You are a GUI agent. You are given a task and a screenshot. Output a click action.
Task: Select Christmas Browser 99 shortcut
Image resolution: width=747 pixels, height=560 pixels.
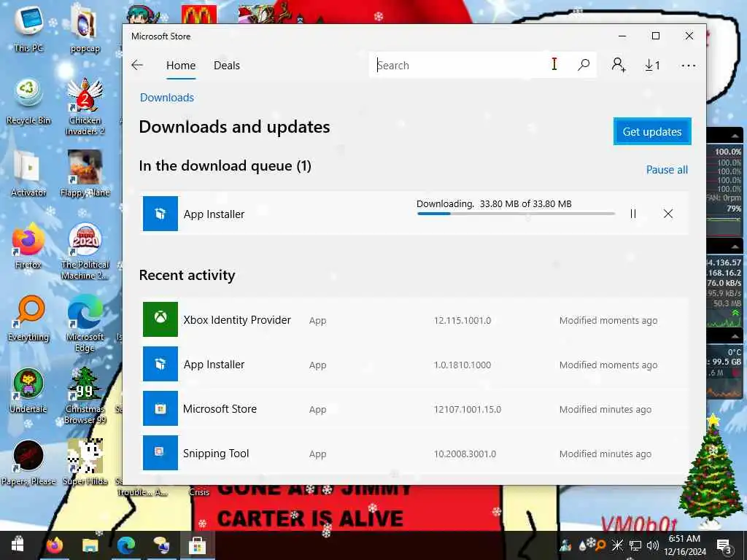[x=85, y=395]
